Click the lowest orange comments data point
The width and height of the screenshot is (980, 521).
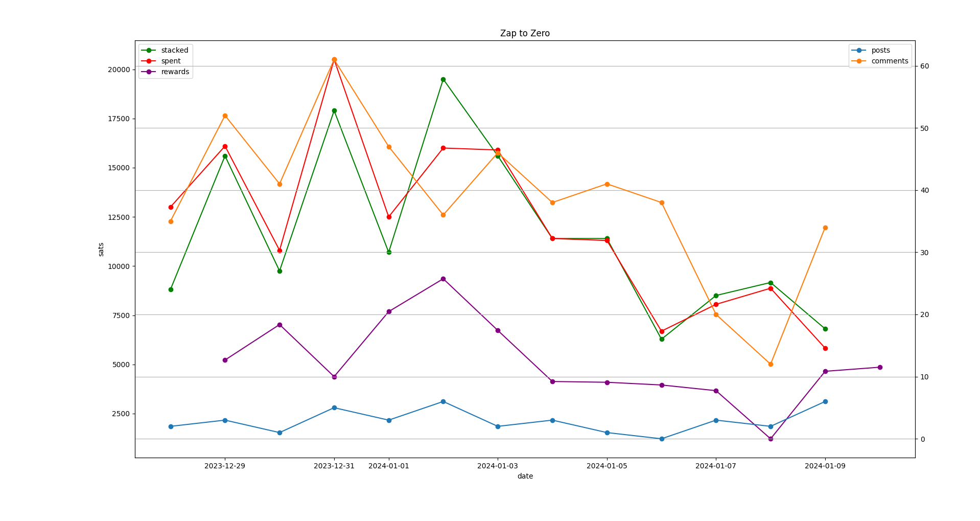click(x=771, y=364)
